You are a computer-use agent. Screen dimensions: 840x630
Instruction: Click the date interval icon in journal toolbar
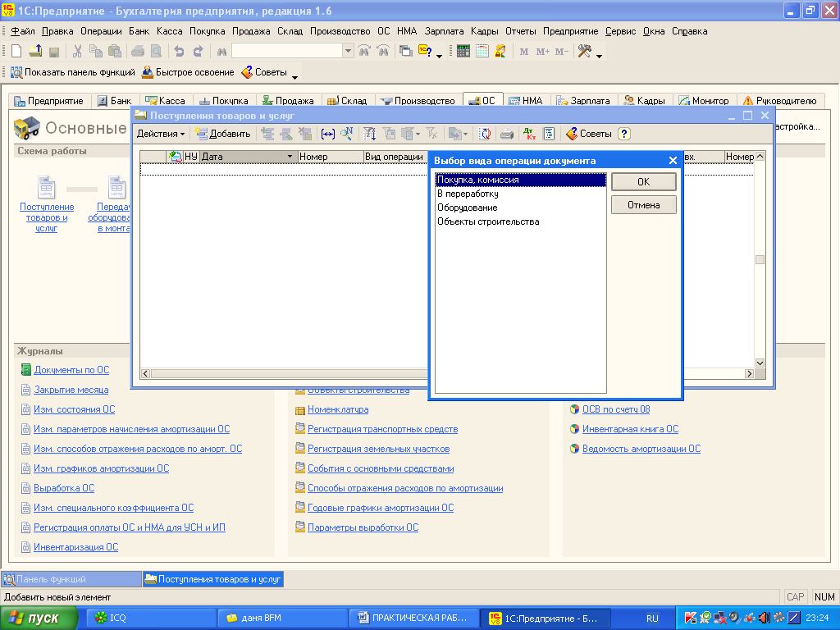(x=328, y=134)
